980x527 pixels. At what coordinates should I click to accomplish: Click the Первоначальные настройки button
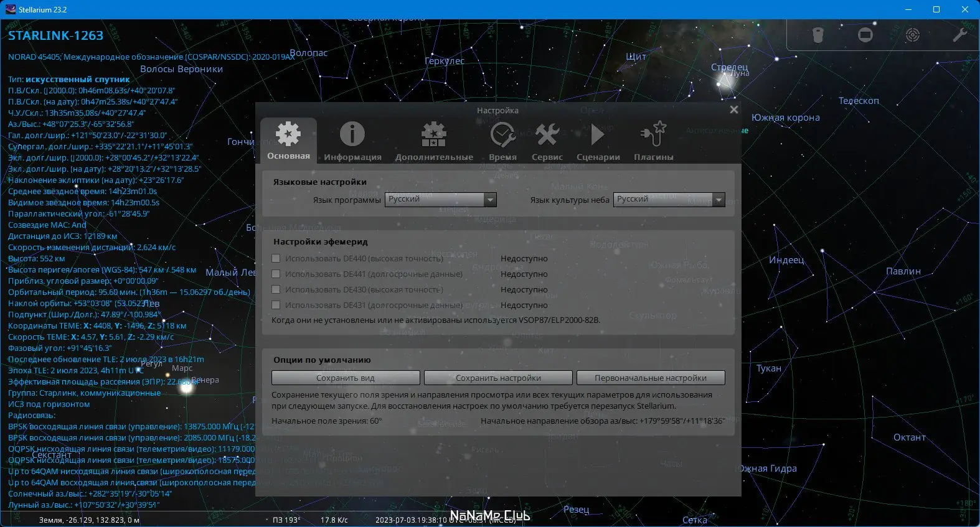point(651,378)
